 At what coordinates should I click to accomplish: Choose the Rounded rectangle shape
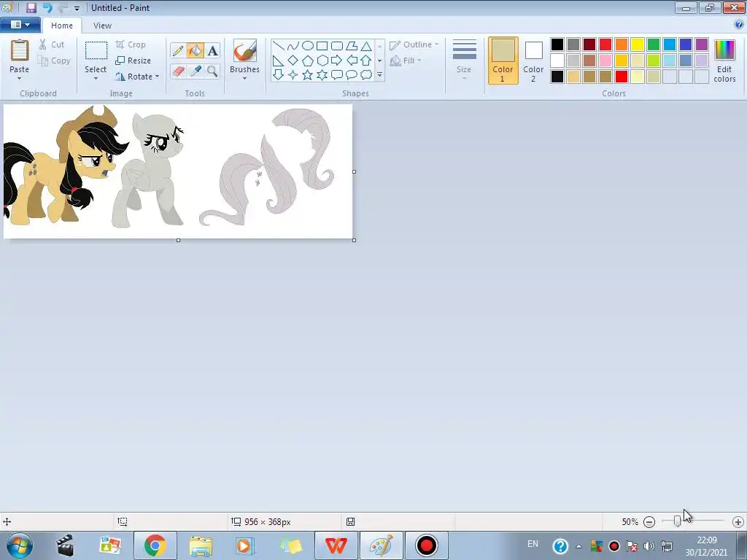[x=337, y=46]
